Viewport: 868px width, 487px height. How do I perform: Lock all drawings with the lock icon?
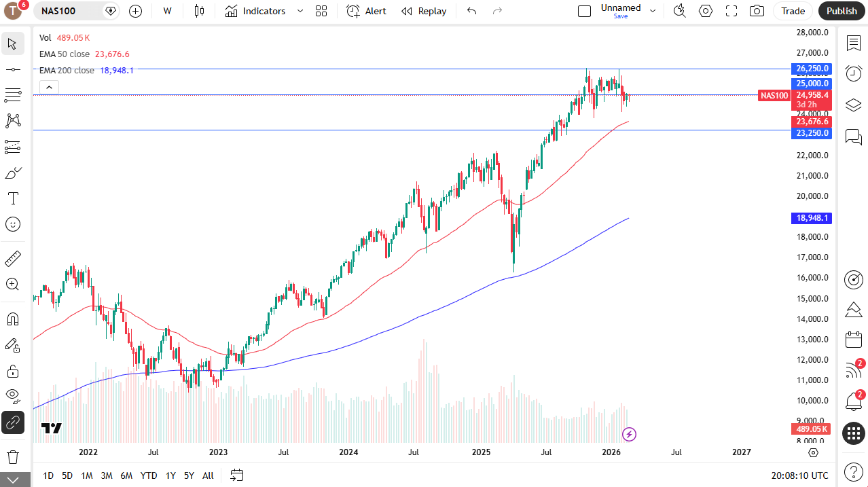[x=12, y=371]
